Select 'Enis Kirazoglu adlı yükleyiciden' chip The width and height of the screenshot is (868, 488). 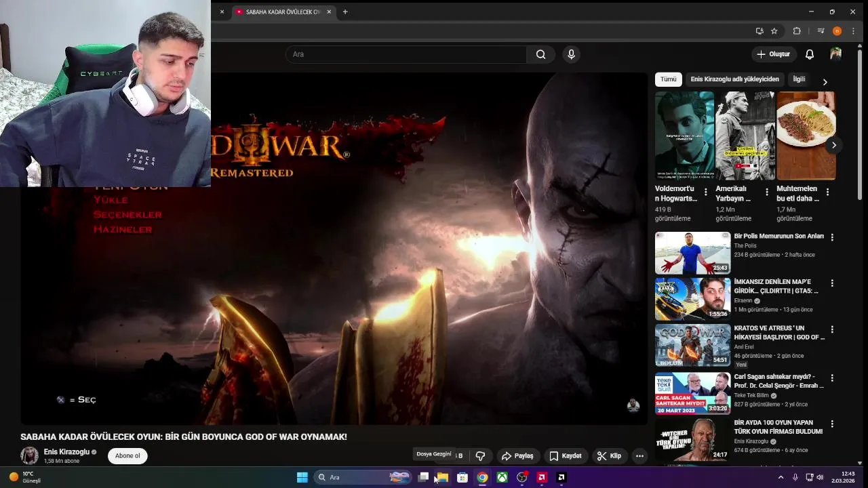[734, 79]
